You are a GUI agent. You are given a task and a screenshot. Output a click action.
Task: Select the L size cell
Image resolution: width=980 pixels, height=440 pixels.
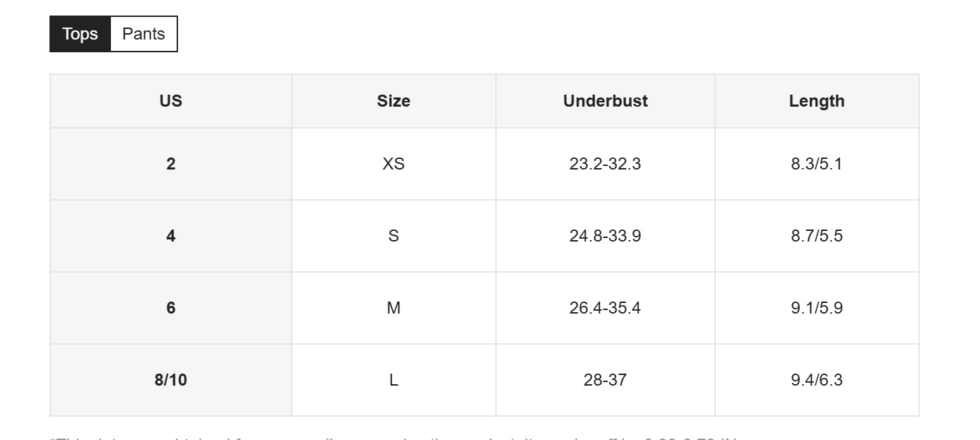tap(394, 380)
